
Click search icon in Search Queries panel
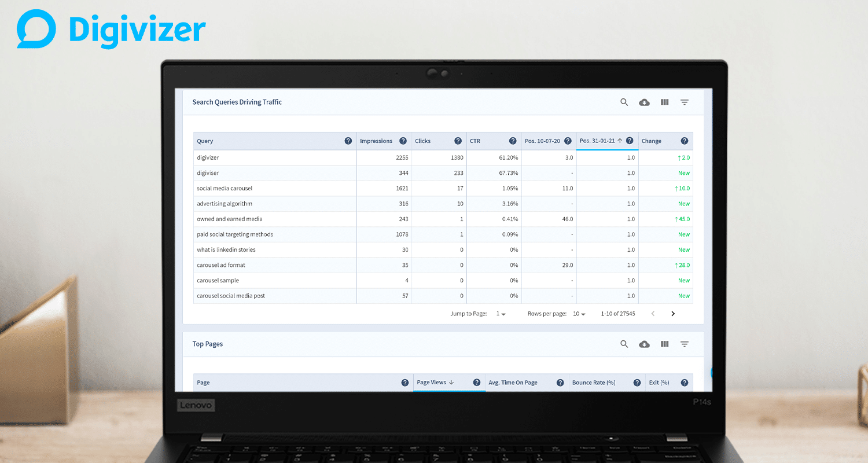tap(624, 102)
